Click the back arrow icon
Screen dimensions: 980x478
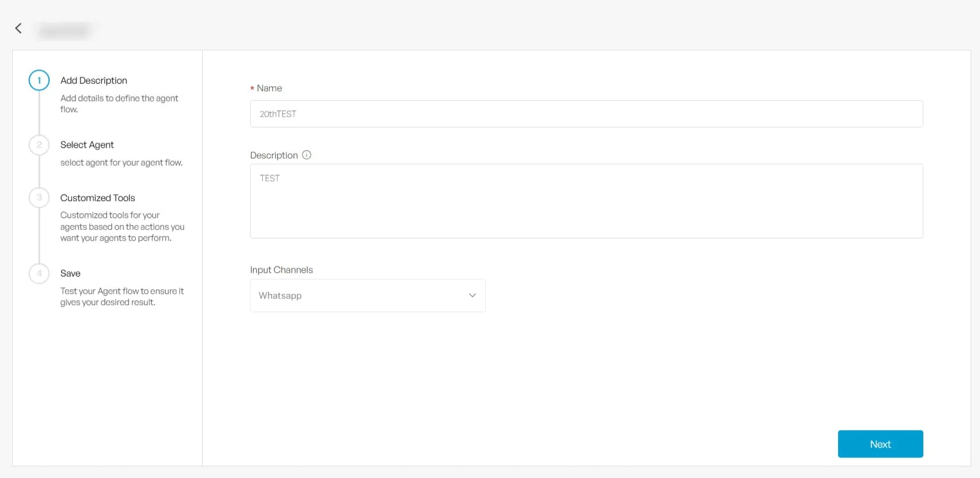click(19, 28)
